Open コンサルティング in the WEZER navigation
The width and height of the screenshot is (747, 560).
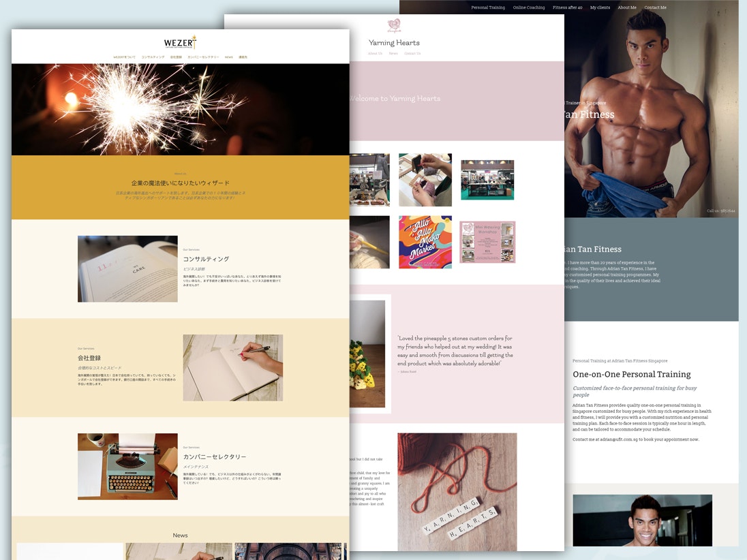[153, 57]
